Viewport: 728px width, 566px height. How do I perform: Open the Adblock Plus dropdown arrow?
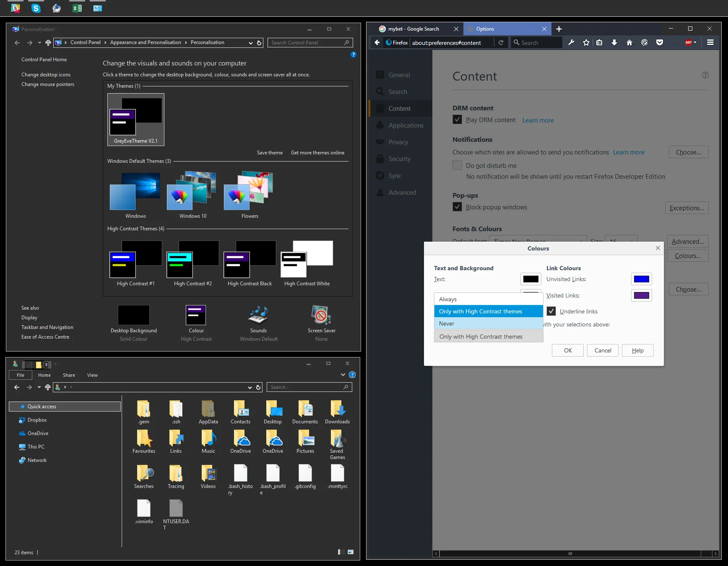point(695,42)
